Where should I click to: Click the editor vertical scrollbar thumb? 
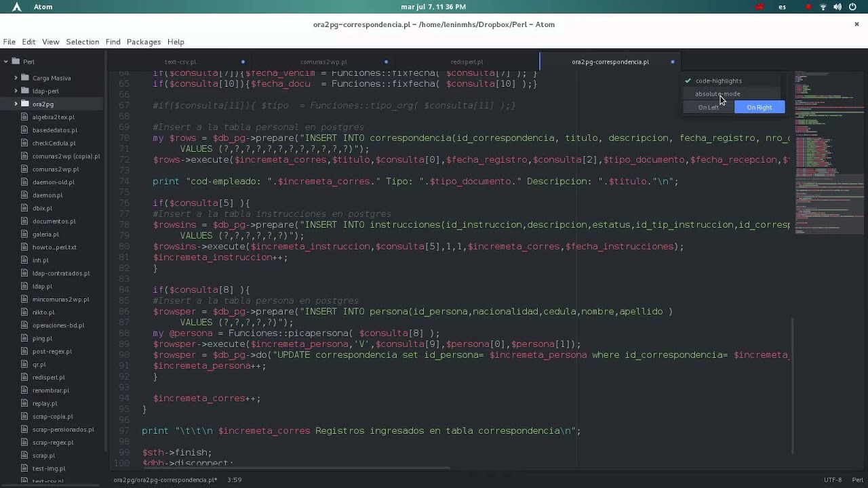coord(792,386)
